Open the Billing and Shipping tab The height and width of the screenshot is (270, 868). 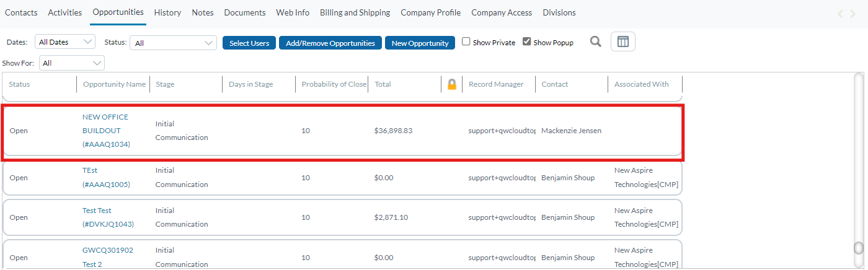[x=355, y=12]
